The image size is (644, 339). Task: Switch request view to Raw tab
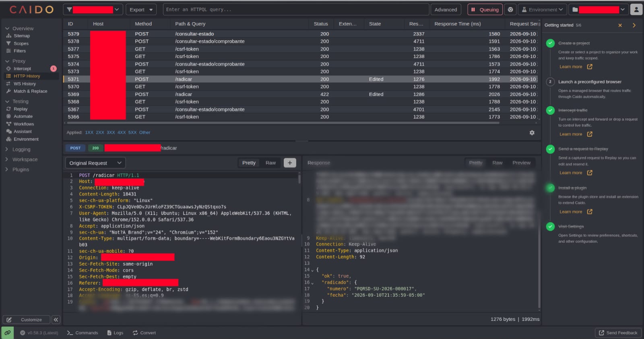(270, 163)
